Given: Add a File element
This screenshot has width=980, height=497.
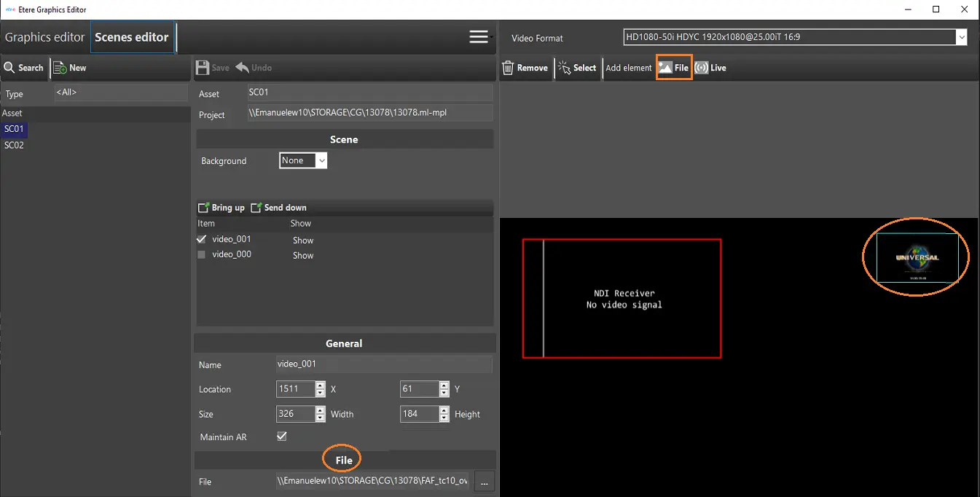Looking at the screenshot, I should 673,68.
